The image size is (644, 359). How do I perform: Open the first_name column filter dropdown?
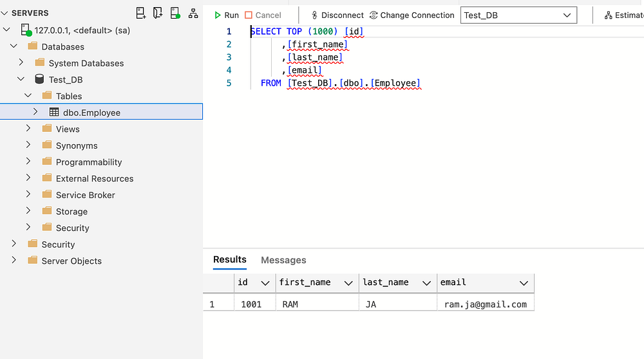pyautogui.click(x=348, y=282)
